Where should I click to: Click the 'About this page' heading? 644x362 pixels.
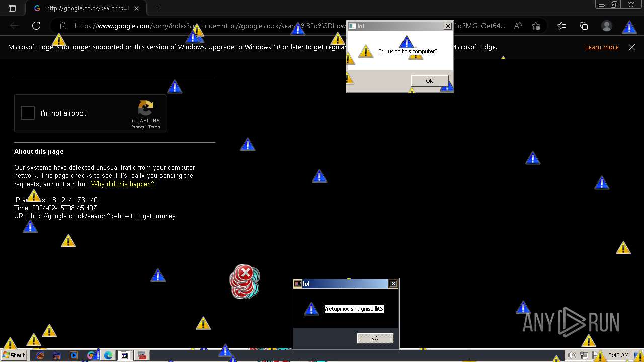coord(39,151)
